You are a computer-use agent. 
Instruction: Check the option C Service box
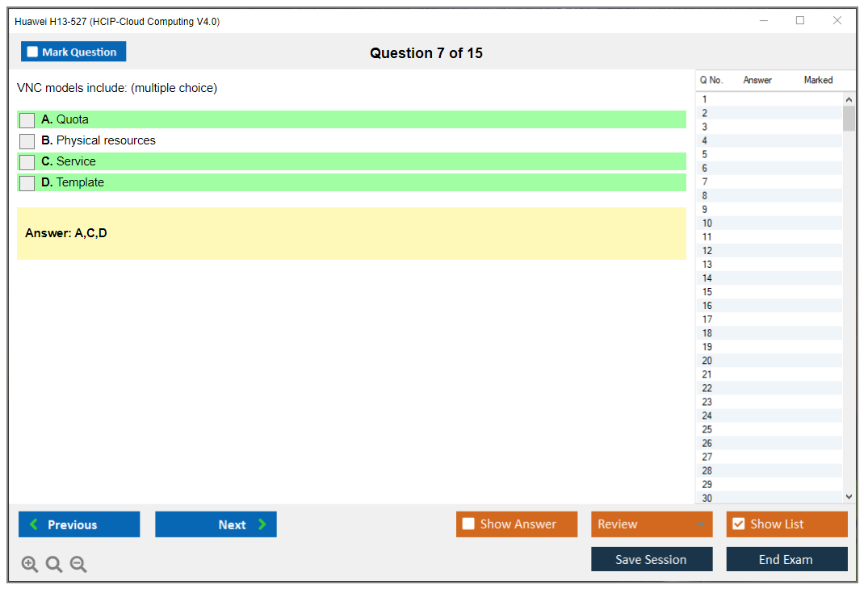click(x=27, y=162)
